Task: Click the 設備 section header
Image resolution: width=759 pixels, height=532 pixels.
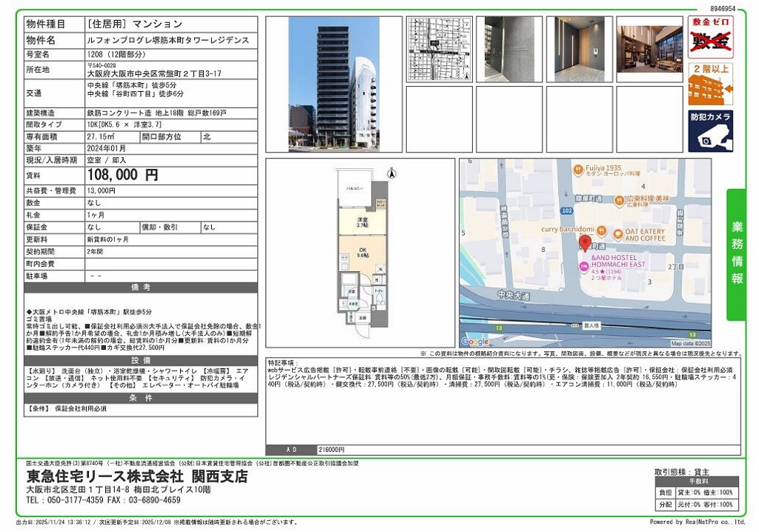Action: tap(141, 359)
